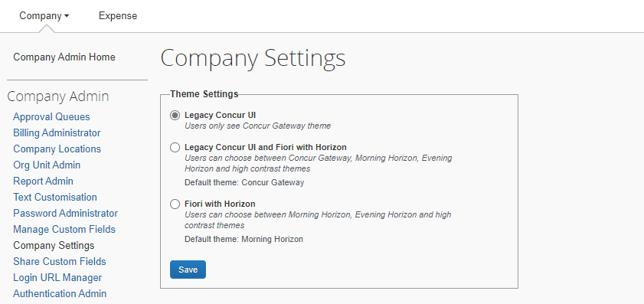Select Company Settings in the sidebar
This screenshot has height=304, width=644.
pos(54,245)
